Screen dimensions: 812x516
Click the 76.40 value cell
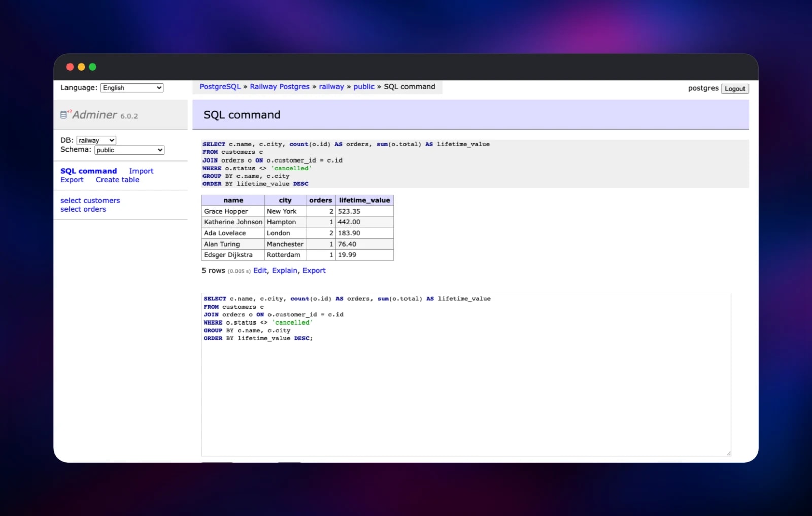click(x=364, y=244)
